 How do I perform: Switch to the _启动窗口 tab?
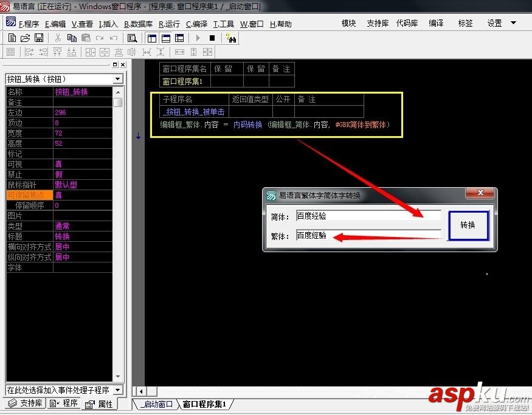pyautogui.click(x=156, y=404)
